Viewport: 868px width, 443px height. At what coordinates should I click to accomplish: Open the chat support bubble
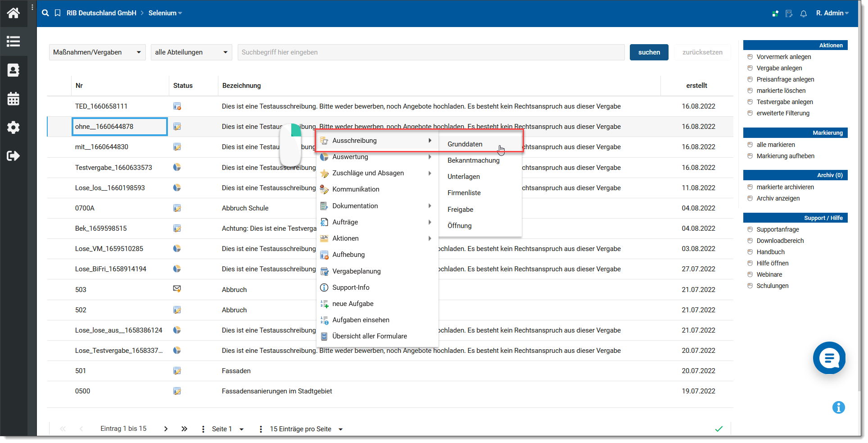coord(829,358)
